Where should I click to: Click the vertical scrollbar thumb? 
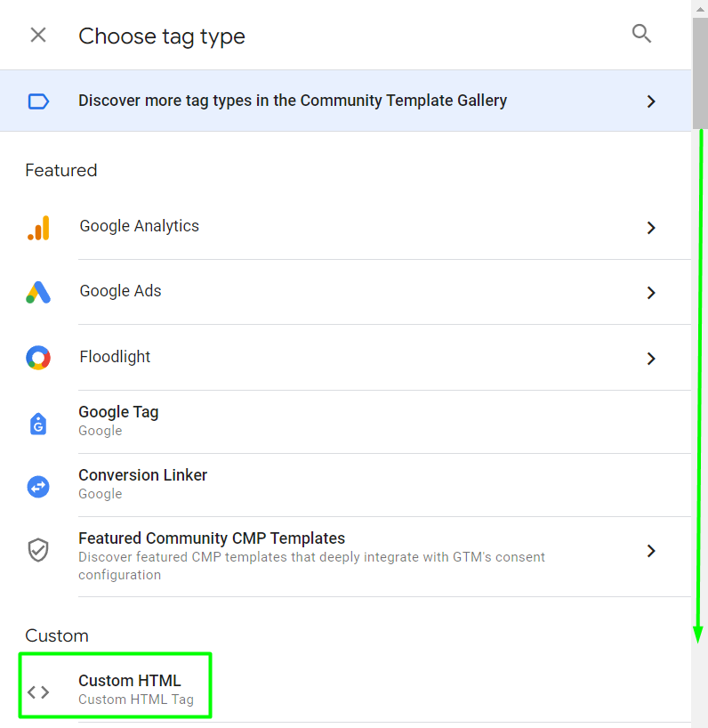700,71
